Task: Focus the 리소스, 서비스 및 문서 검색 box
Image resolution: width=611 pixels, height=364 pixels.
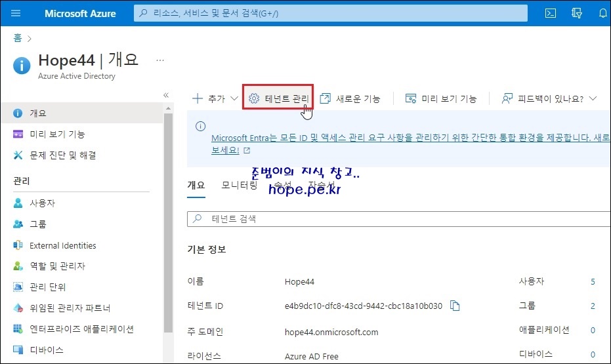Action: [x=331, y=13]
